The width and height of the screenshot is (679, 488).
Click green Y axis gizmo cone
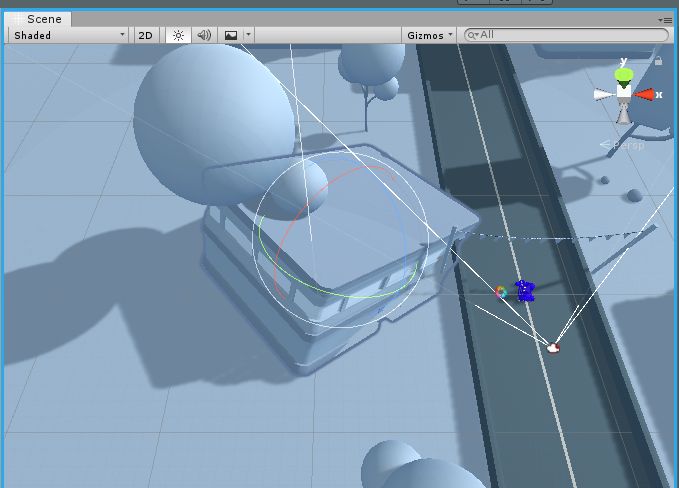624,75
